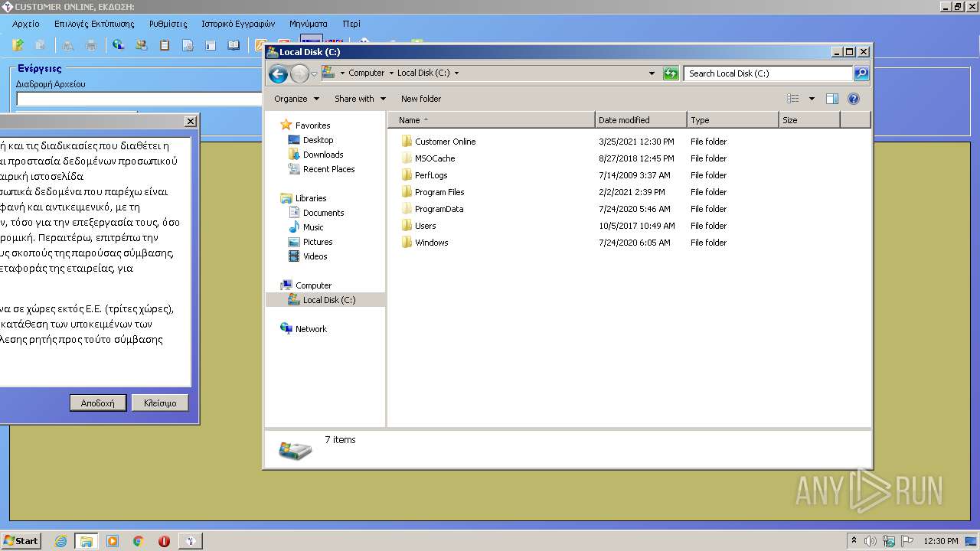Click the Κλείσιμο button
This screenshot has height=551, width=980.
(160, 403)
